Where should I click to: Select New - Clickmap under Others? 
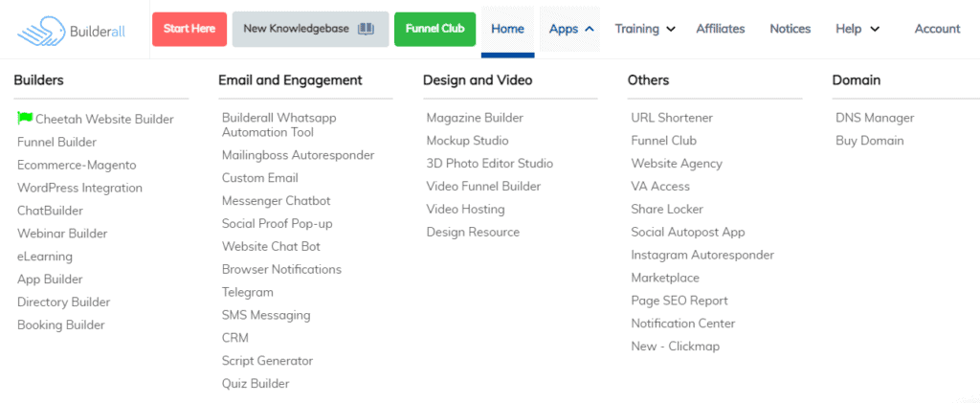tap(675, 347)
